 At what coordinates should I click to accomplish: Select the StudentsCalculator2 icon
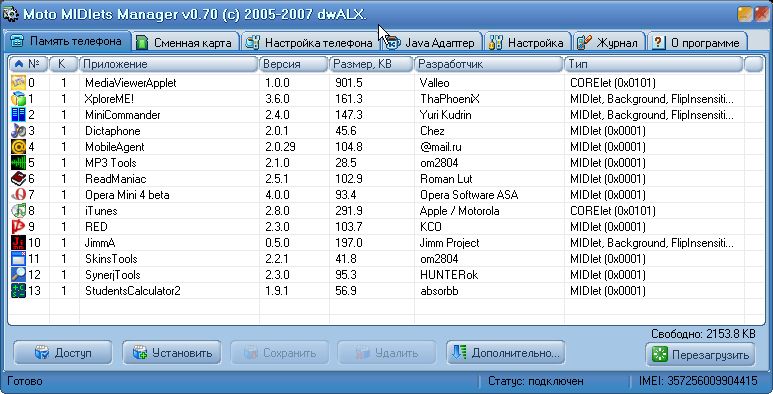click(18, 290)
